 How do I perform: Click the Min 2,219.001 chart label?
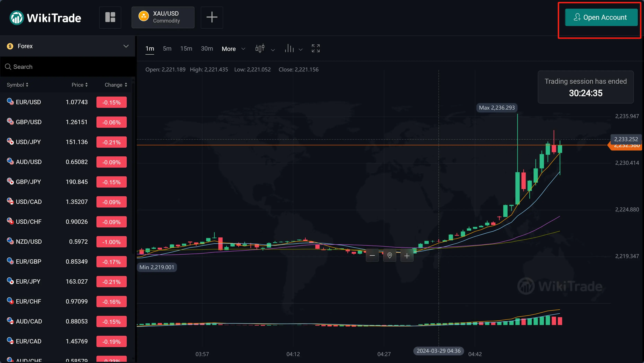(157, 267)
